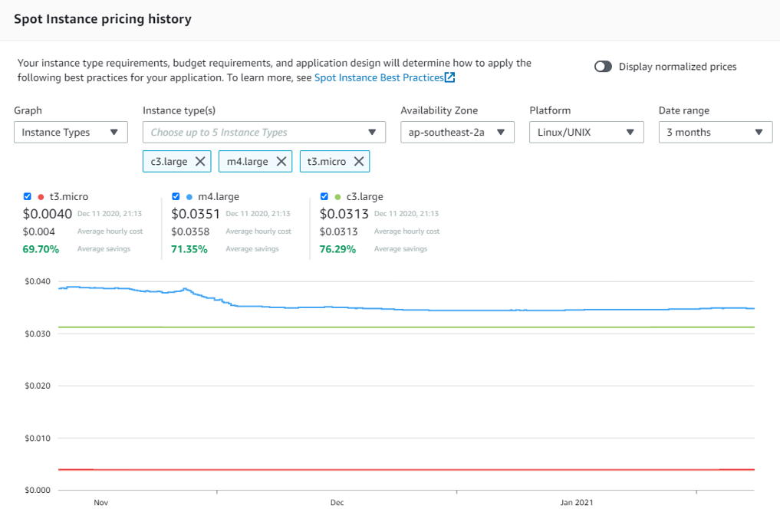This screenshot has height=532, width=780.
Task: Click the Spot Instance pricing history heading
Action: [x=103, y=19]
